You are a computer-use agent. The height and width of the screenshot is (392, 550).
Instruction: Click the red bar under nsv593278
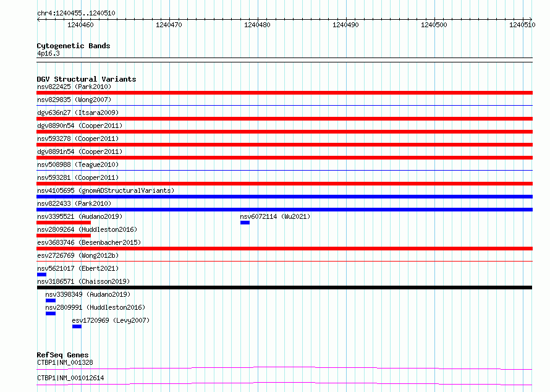click(284, 145)
